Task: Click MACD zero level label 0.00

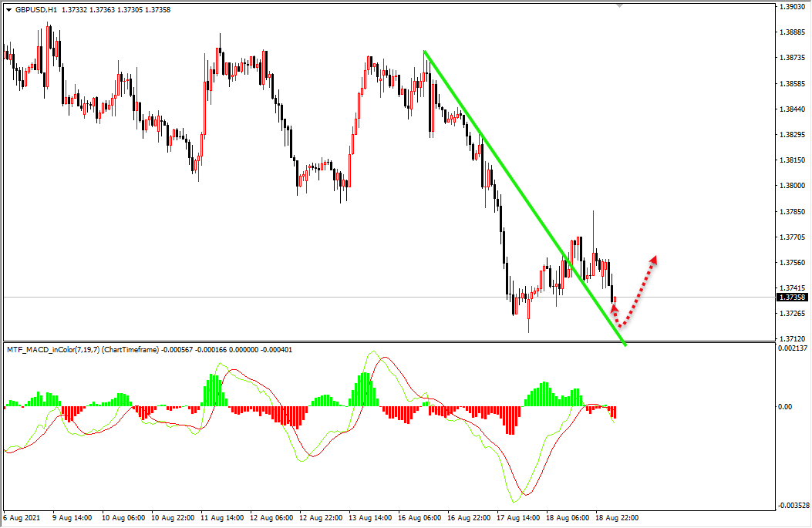Action: [x=785, y=407]
